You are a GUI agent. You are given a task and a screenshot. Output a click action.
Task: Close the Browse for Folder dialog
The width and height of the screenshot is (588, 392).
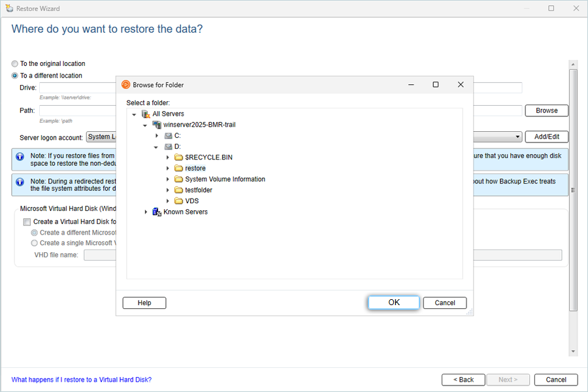[461, 85]
